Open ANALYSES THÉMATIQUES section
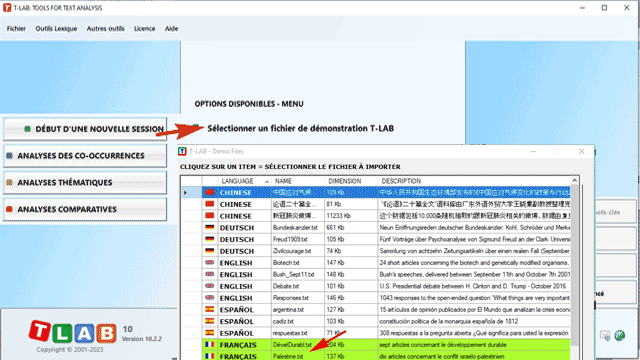The width and height of the screenshot is (640, 360). [85, 182]
